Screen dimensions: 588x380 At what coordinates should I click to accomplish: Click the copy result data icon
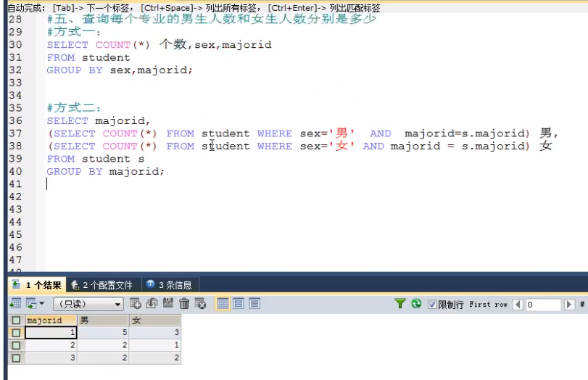coord(31,303)
